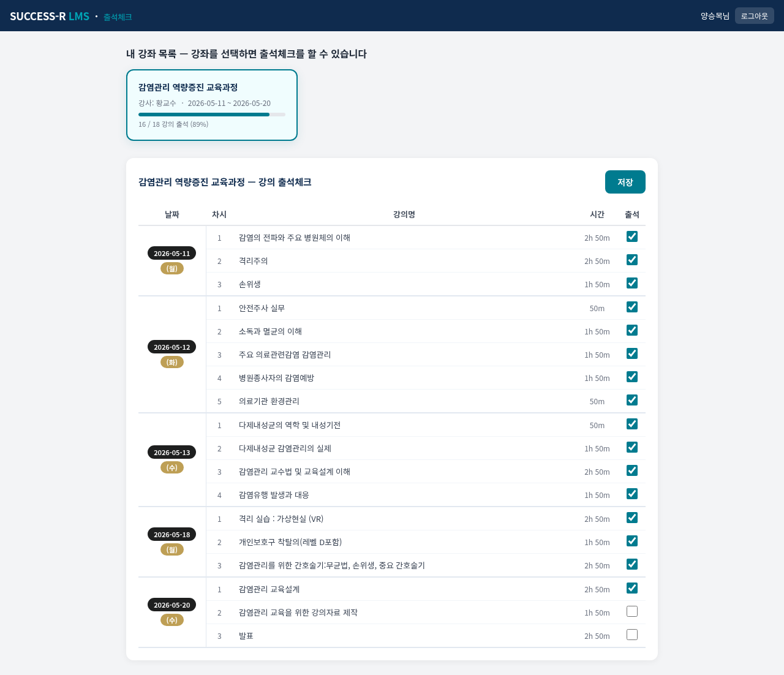This screenshot has height=675, width=784.
Task: Click lecture name 발표
Action: [x=246, y=636]
